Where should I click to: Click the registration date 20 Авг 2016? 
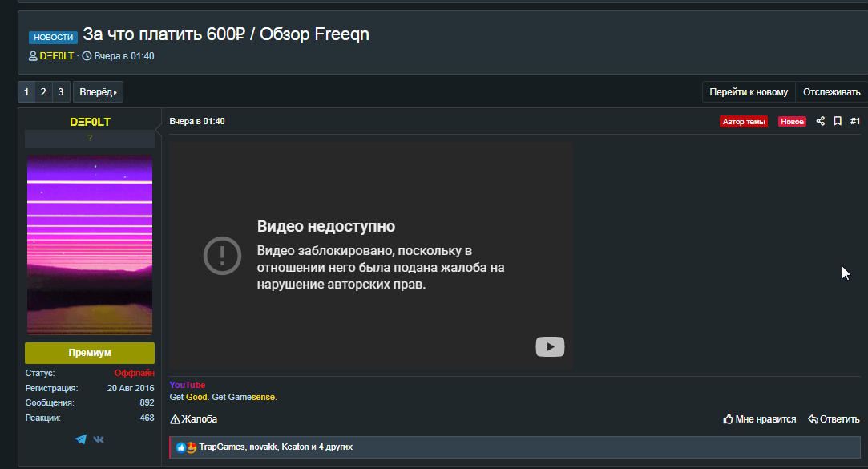click(x=131, y=388)
